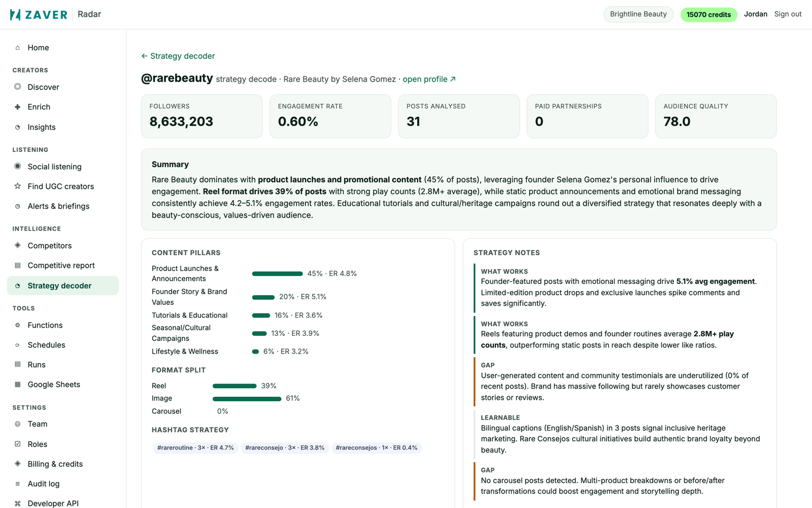Click the Engagement Rate value 0.60%
Viewport: 812px width, 508px height.
(x=298, y=122)
